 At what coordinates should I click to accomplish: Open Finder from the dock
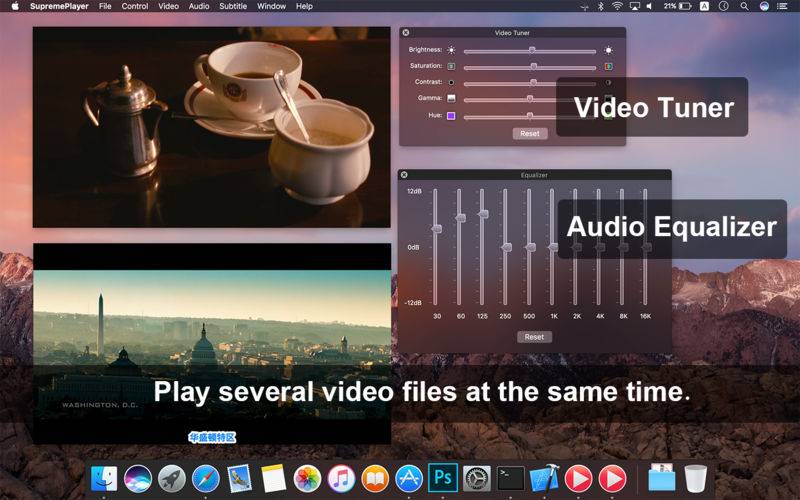104,479
